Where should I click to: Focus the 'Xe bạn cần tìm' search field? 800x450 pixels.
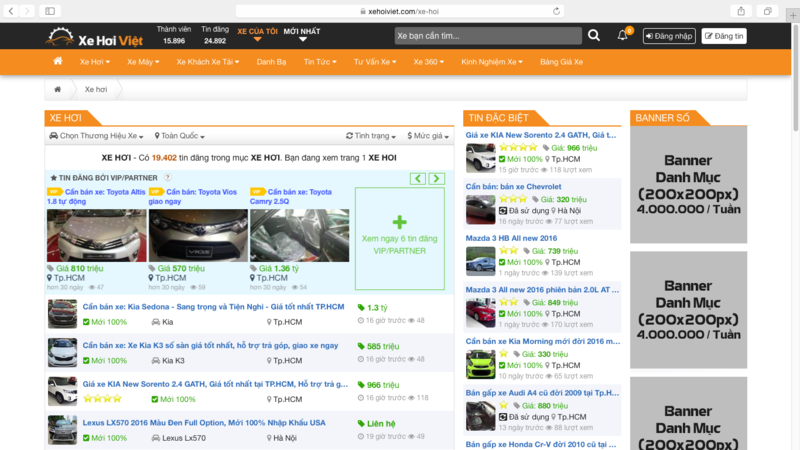pos(488,36)
